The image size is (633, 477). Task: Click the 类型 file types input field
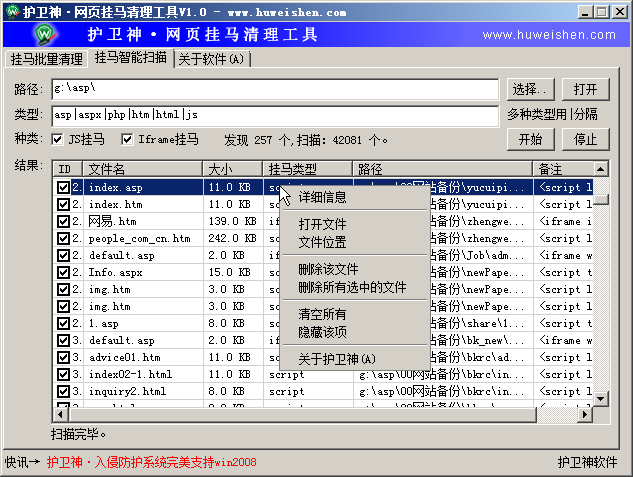(x=275, y=116)
